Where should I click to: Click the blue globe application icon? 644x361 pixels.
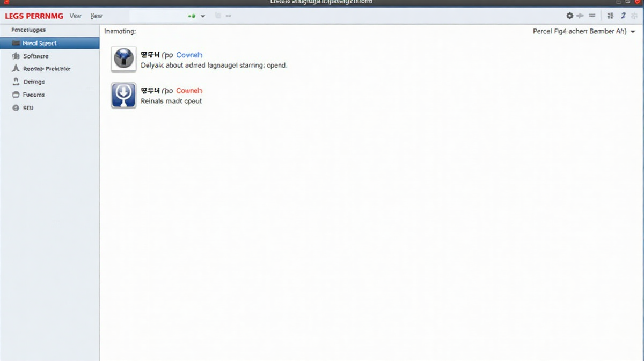tap(123, 59)
